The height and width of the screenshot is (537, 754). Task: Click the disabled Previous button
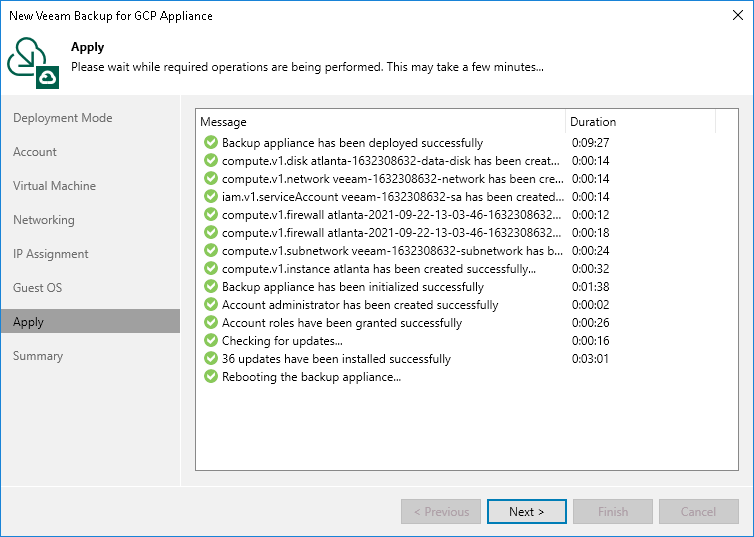(x=441, y=512)
